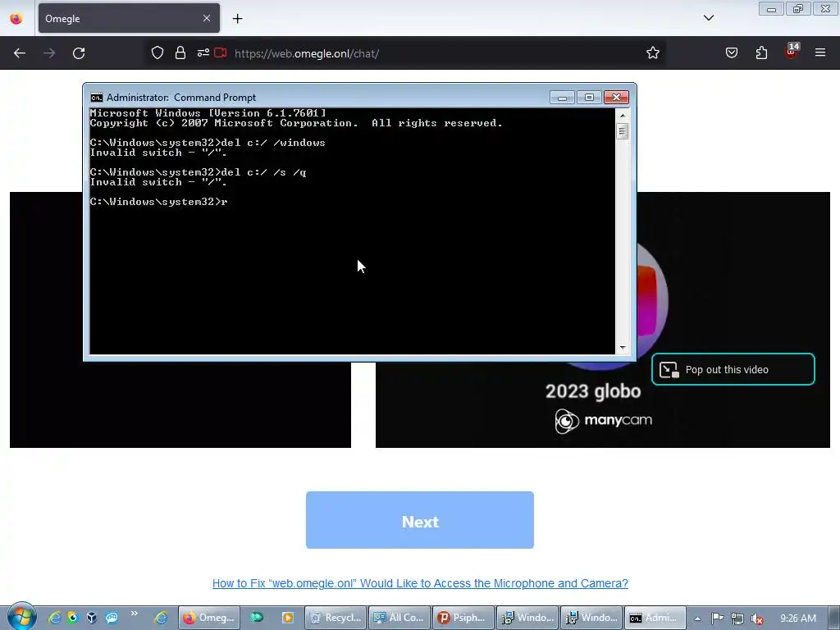Switch to Psiphon taskbar button
840x630 pixels.
pos(463,618)
